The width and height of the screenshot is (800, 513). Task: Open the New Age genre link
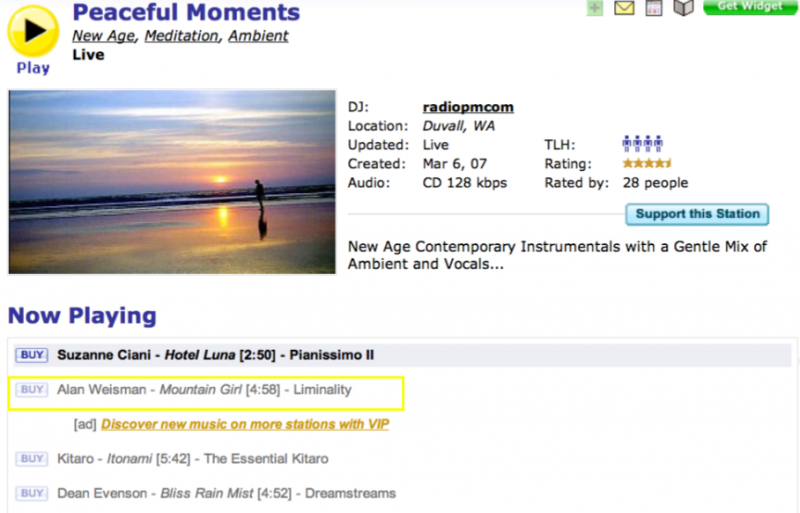[104, 36]
